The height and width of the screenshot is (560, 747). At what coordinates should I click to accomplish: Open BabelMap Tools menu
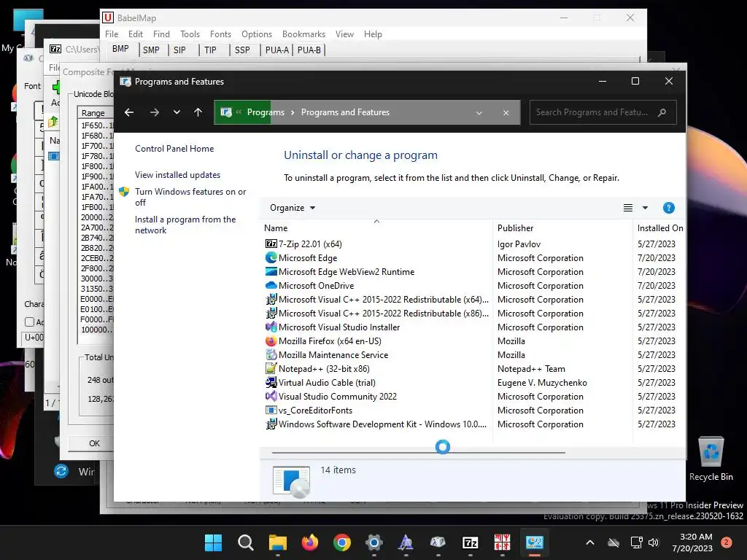pos(190,34)
